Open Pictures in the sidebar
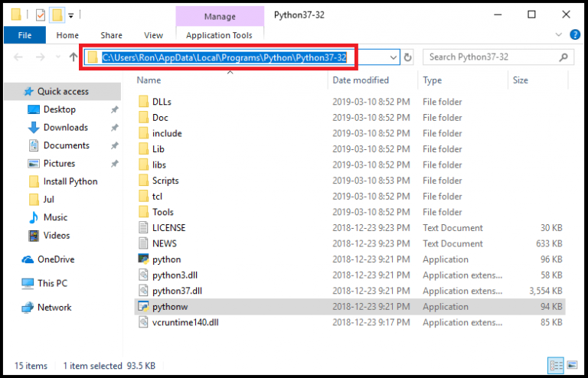This screenshot has width=588, height=378. pos(59,163)
